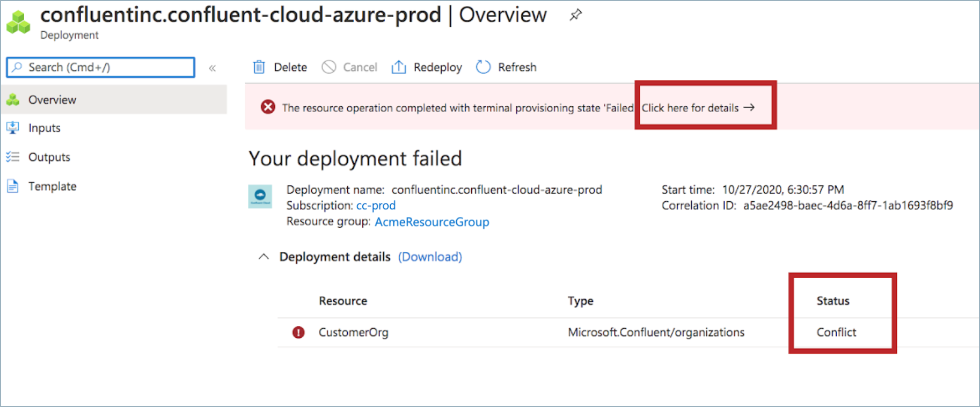980x407 pixels.
Task: Open the 'Click here for details' link
Action: 698,108
